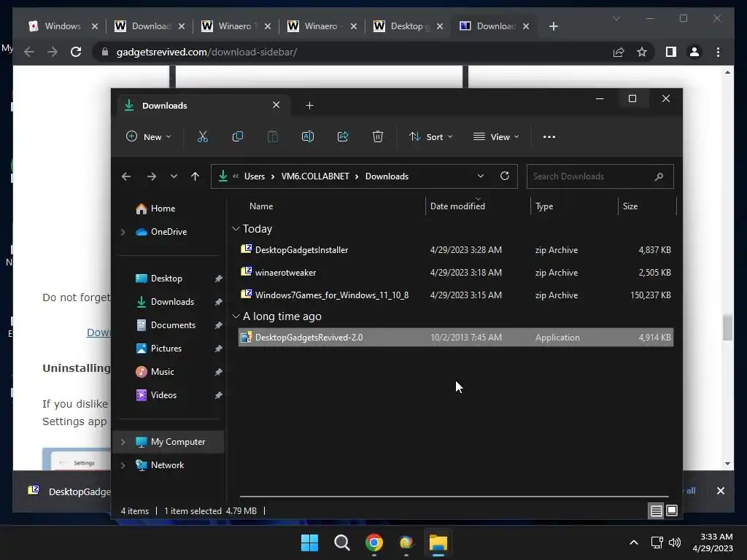Open the View dropdown menu
Screen dimensions: 747x560
pos(496,137)
